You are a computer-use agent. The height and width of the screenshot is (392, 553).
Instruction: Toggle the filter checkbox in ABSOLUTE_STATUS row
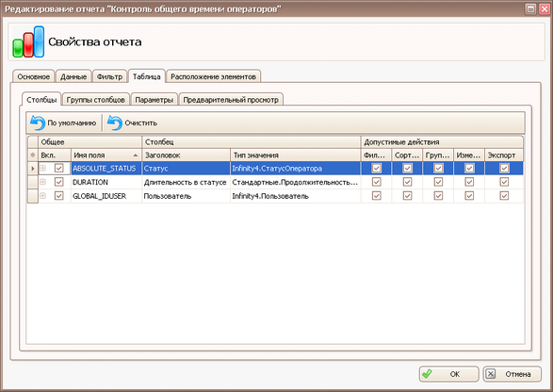click(x=376, y=169)
